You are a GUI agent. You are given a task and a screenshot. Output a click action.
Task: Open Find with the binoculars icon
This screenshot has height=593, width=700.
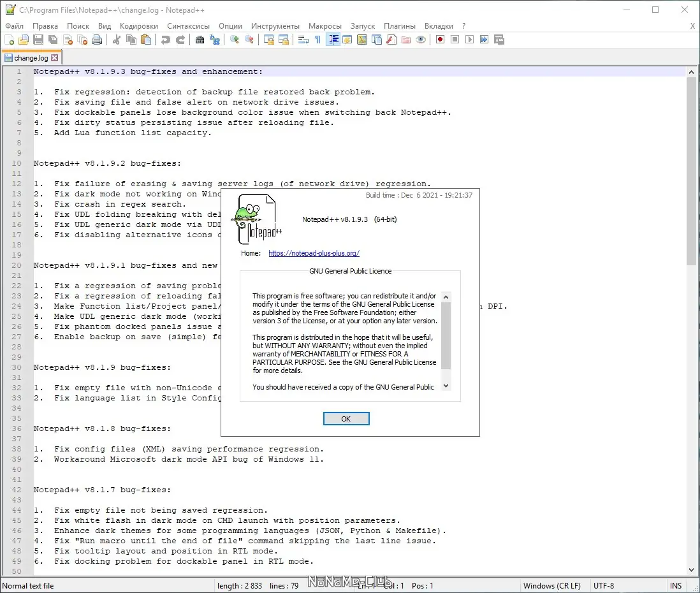(x=200, y=40)
